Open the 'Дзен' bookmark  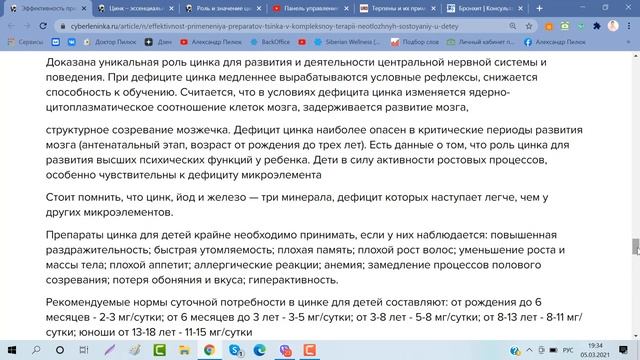click(158, 42)
